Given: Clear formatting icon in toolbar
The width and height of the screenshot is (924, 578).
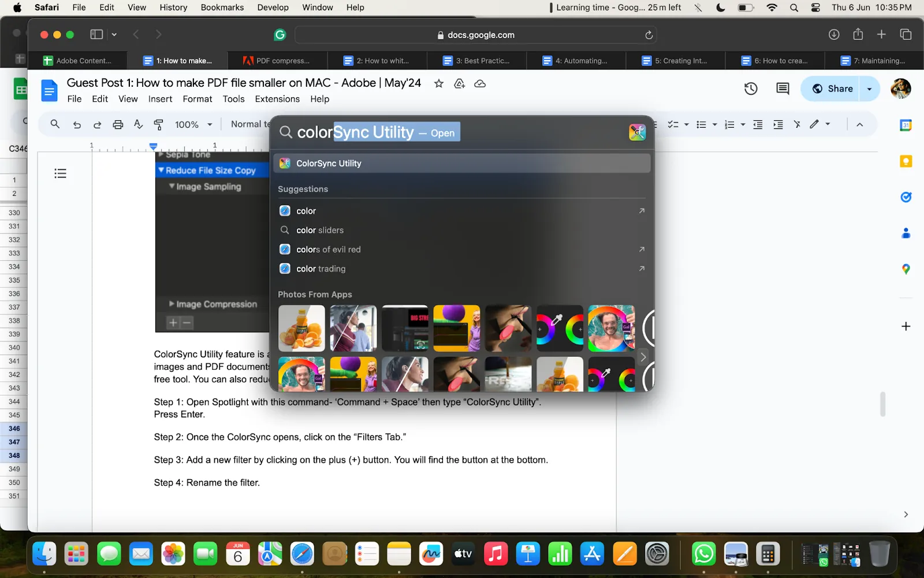Looking at the screenshot, I should click(x=797, y=124).
